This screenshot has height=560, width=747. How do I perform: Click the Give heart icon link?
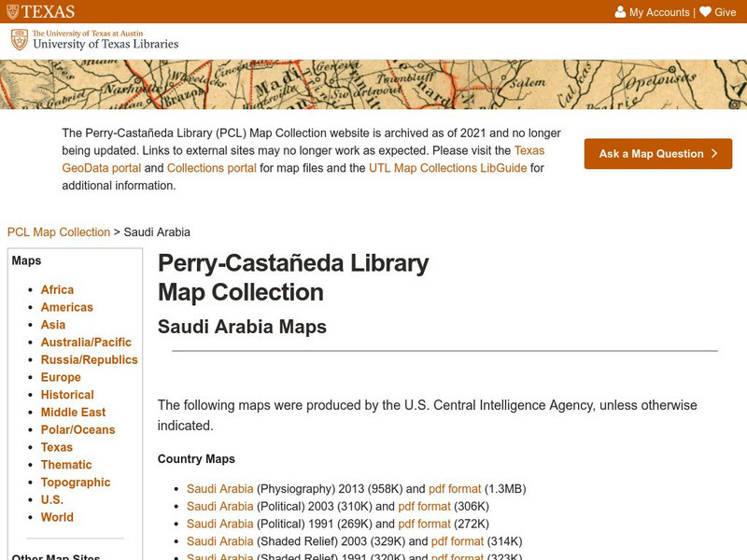click(x=718, y=12)
